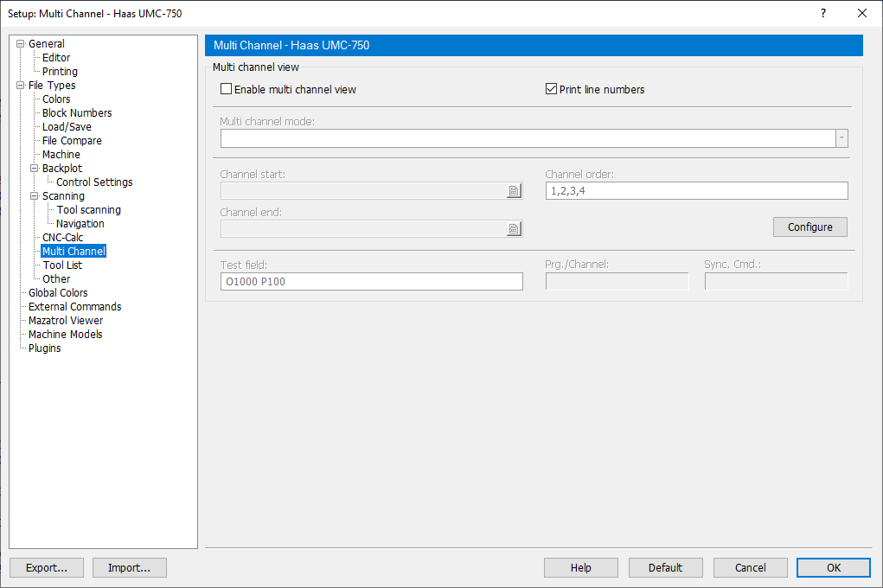
Task: Click browse icon beside Channel start field
Action: 514,191
